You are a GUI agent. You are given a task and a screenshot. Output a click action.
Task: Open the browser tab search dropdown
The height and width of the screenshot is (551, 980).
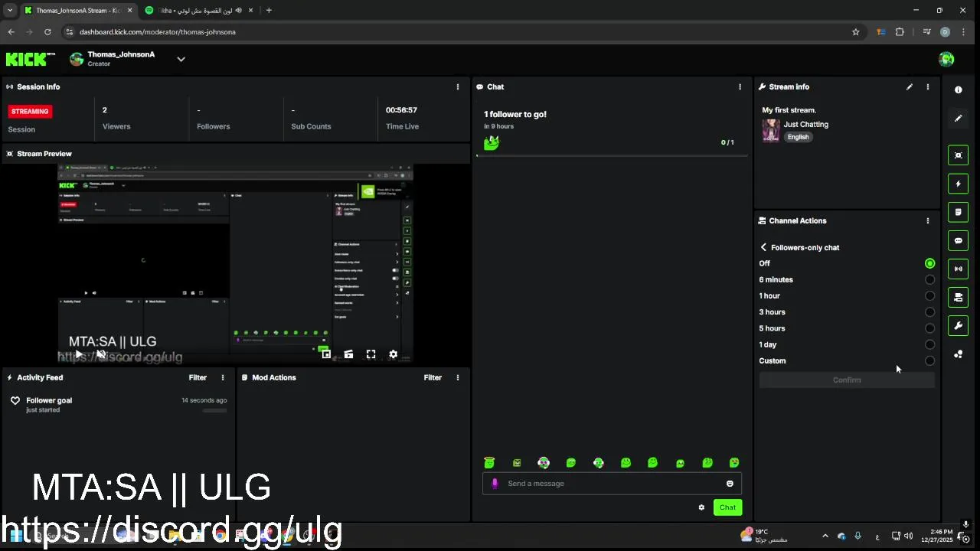click(x=10, y=10)
